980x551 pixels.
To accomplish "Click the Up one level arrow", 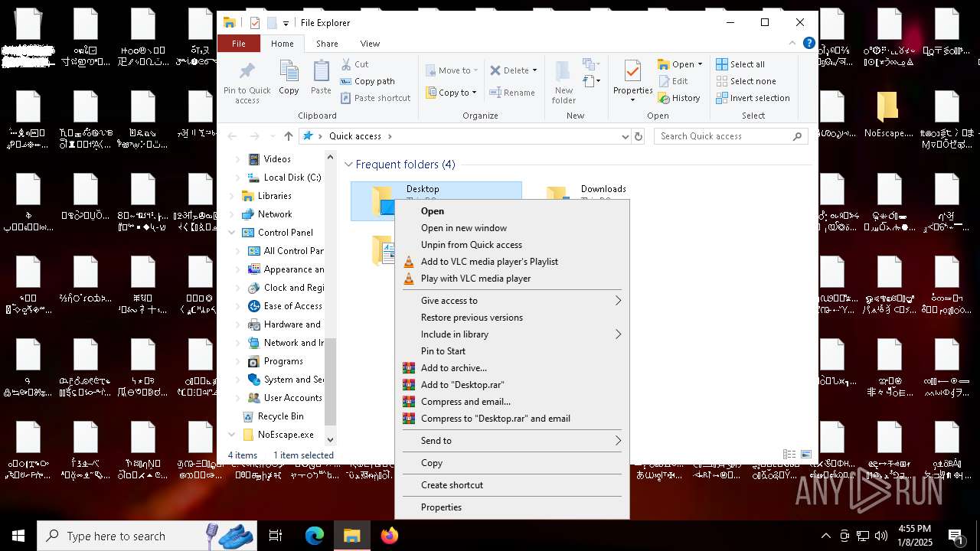I will (288, 136).
